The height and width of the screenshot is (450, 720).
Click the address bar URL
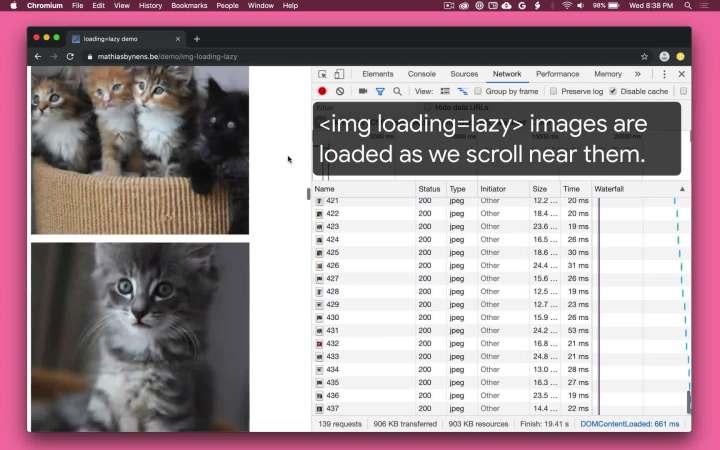[x=167, y=56]
